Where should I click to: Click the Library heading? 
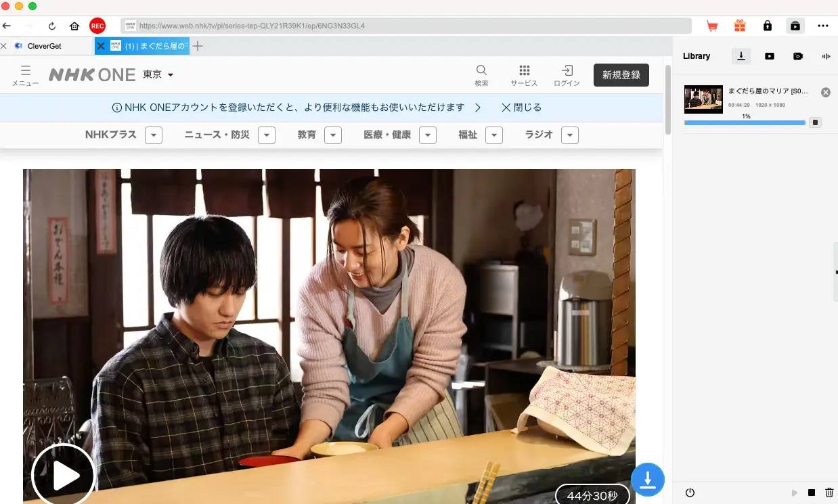697,56
